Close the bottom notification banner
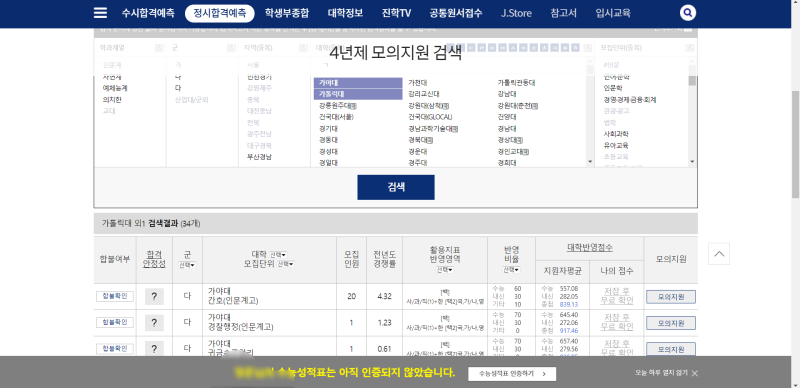 tap(694, 373)
